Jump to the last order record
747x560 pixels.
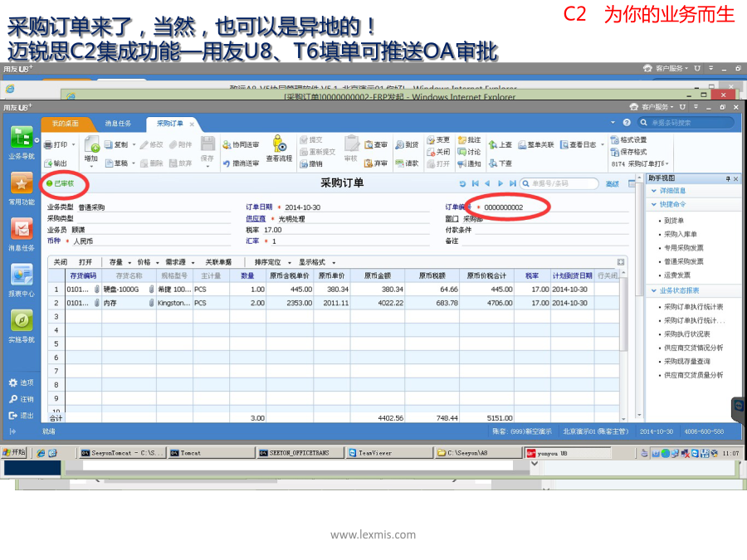click(513, 183)
